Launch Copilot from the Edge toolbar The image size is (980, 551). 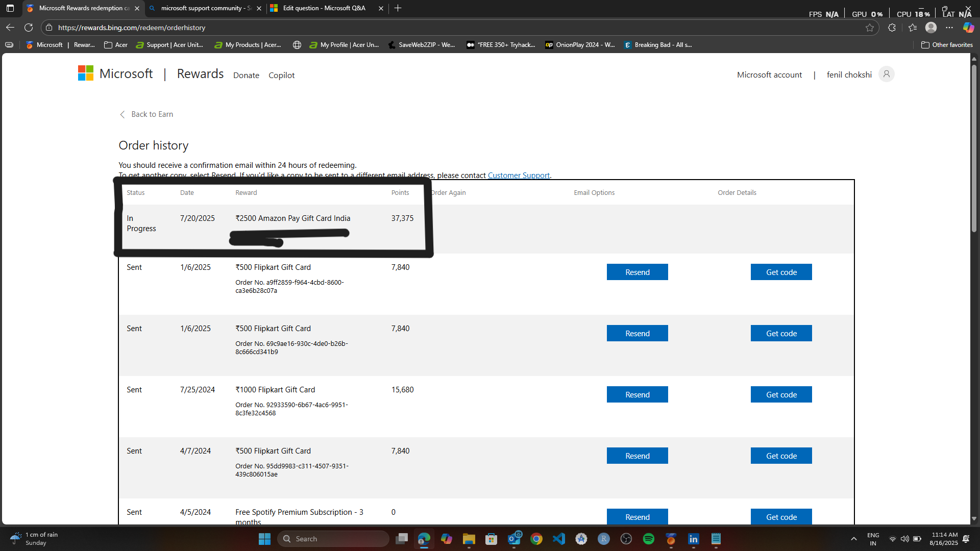point(968,28)
